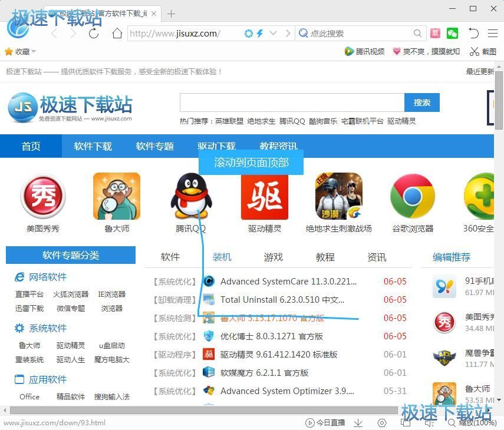Open the u盘启动 topic link

tap(112, 346)
